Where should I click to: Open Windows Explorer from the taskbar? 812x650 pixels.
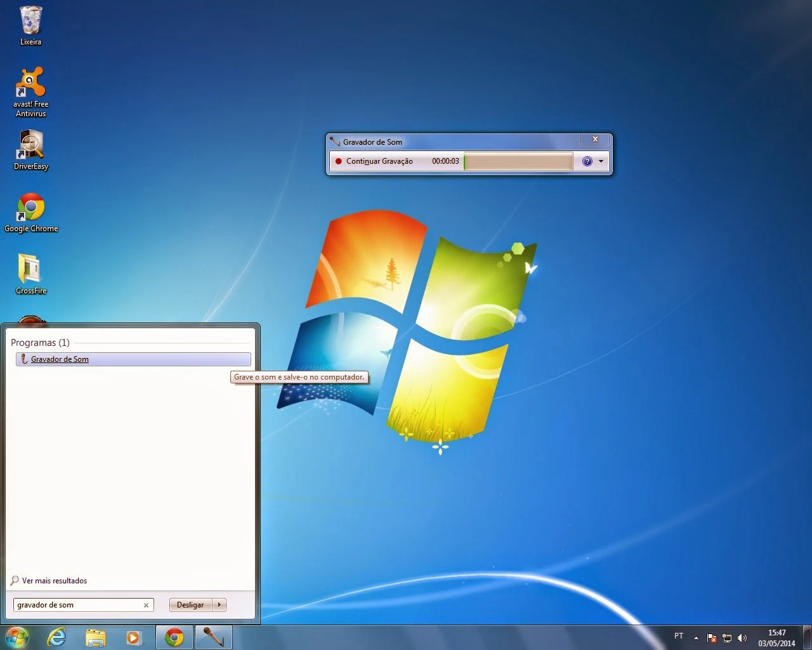[95, 637]
